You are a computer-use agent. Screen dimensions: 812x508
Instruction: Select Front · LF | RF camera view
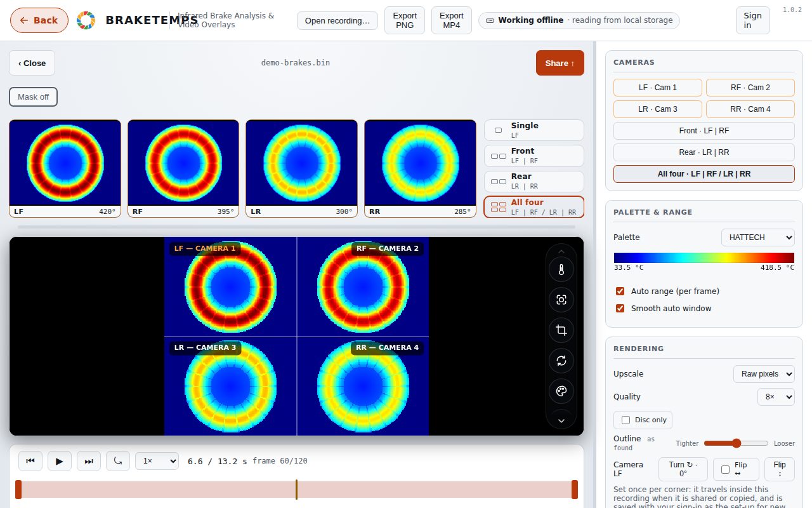coord(704,131)
